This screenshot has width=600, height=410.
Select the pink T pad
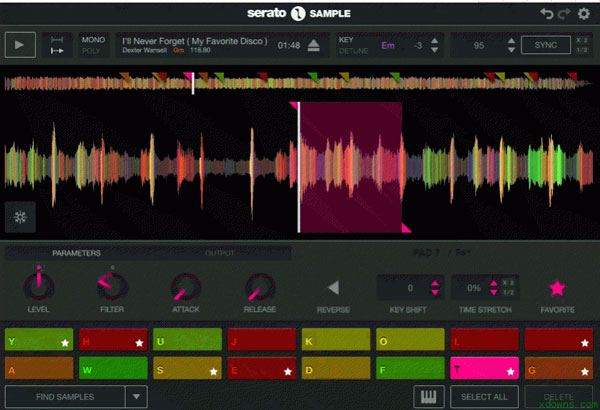pyautogui.click(x=484, y=368)
